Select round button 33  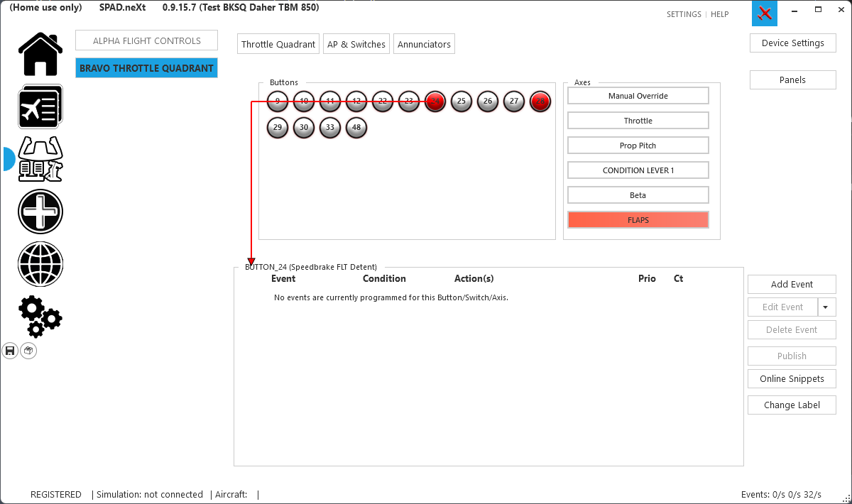[330, 128]
